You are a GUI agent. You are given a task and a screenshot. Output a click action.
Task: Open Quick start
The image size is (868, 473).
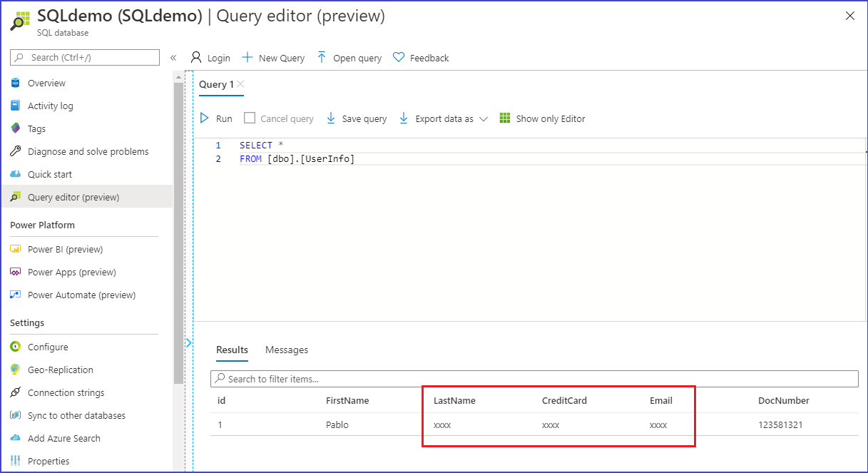(51, 174)
